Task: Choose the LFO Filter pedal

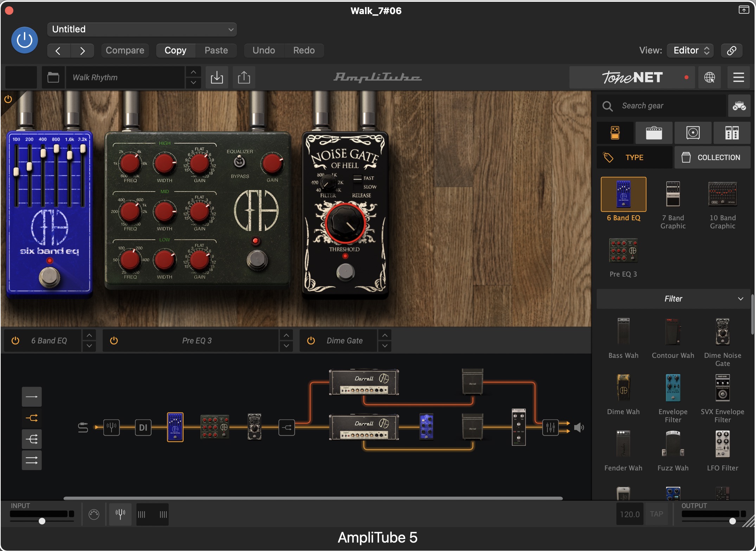Action: click(723, 444)
